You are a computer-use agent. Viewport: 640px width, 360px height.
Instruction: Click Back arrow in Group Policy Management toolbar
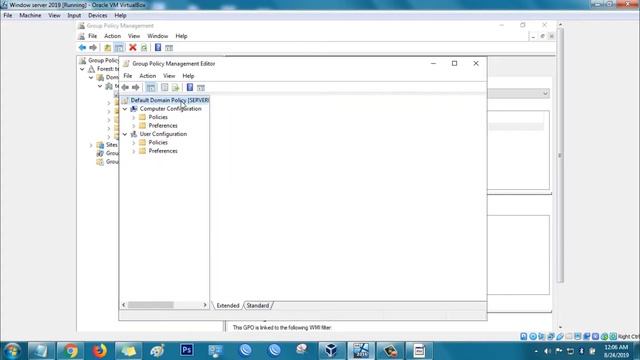82,48
